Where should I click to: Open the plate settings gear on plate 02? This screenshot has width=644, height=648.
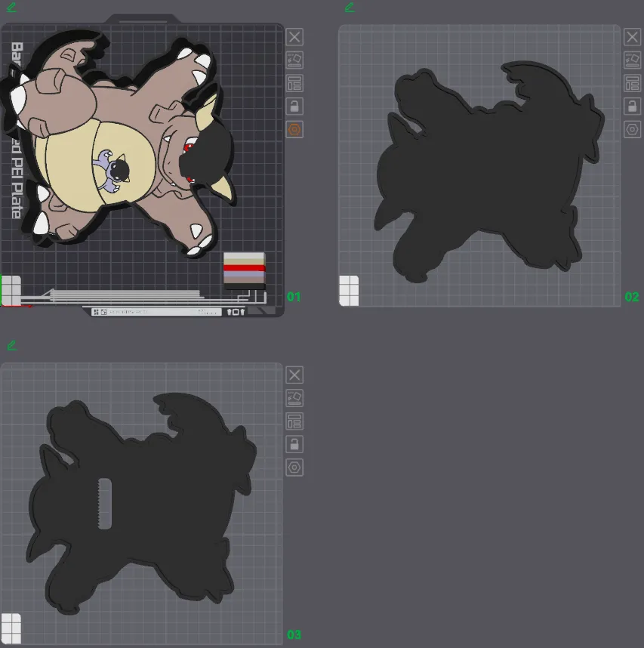tap(632, 129)
